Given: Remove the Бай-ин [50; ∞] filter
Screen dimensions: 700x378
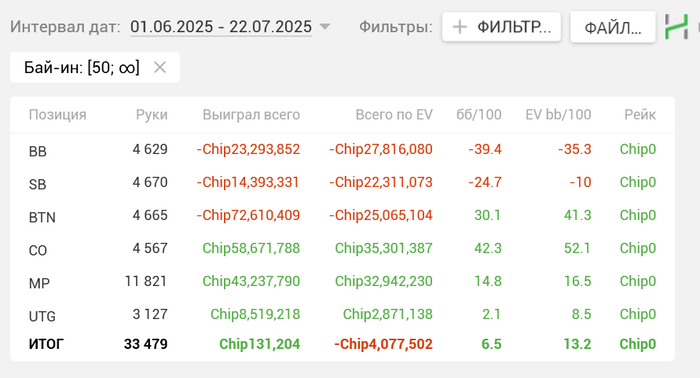Looking at the screenshot, I should (160, 67).
